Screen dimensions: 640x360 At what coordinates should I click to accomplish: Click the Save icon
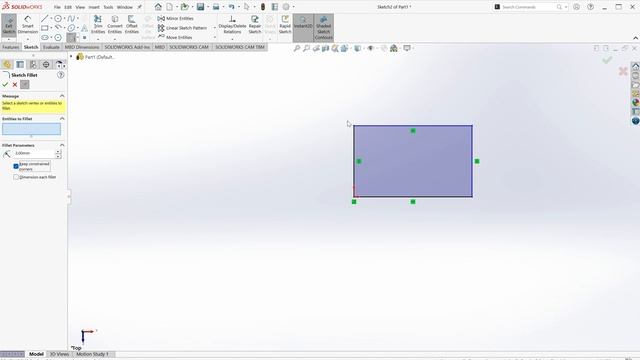(x=200, y=7)
